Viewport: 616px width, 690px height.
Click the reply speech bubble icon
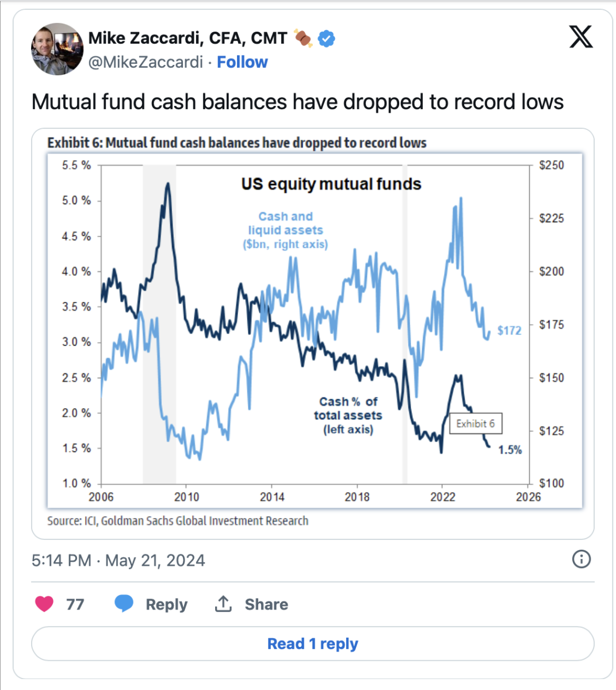pos(124,604)
